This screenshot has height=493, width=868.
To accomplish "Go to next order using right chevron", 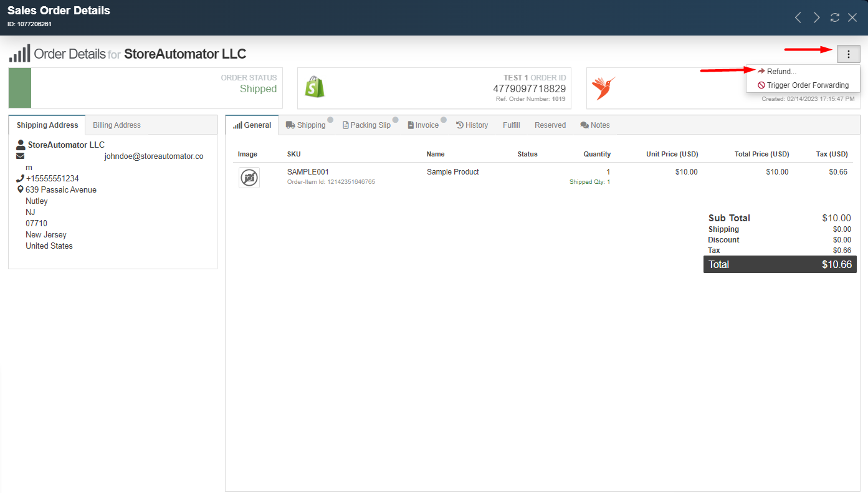I will 816,17.
